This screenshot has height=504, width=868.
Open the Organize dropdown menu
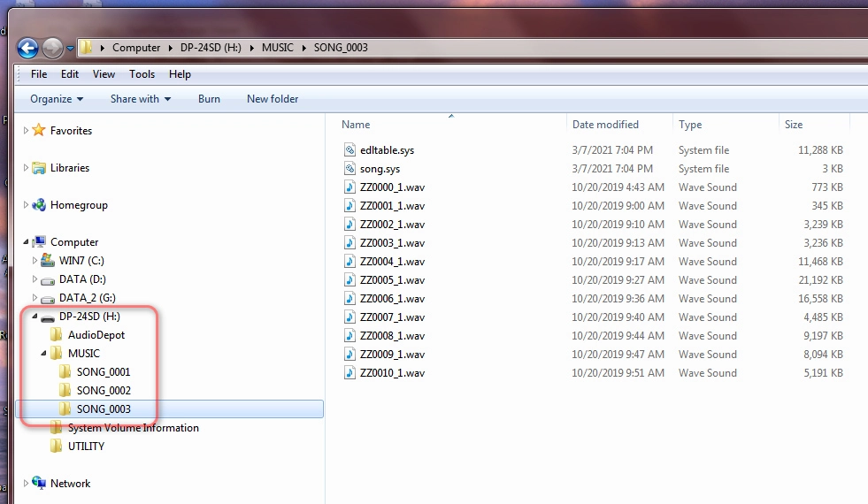click(57, 99)
